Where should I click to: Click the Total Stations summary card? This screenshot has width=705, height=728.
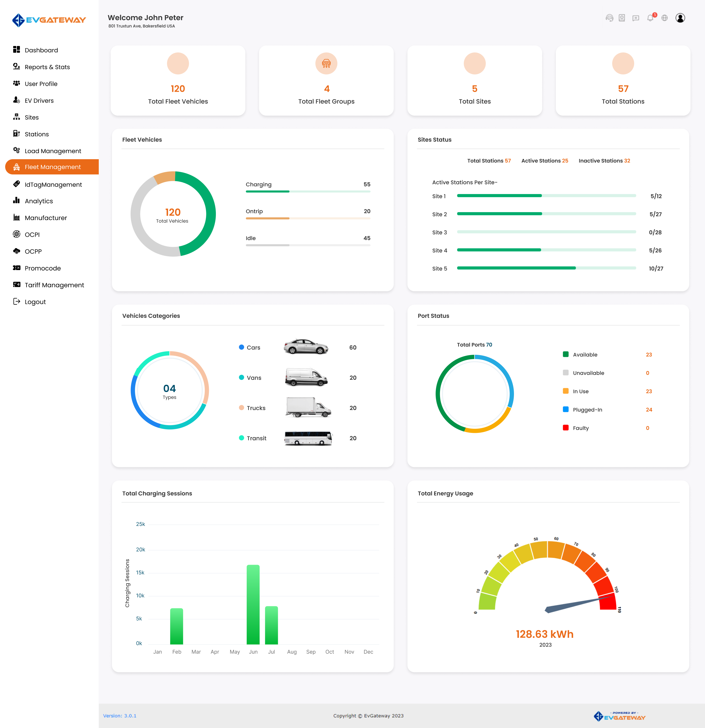[x=623, y=81]
